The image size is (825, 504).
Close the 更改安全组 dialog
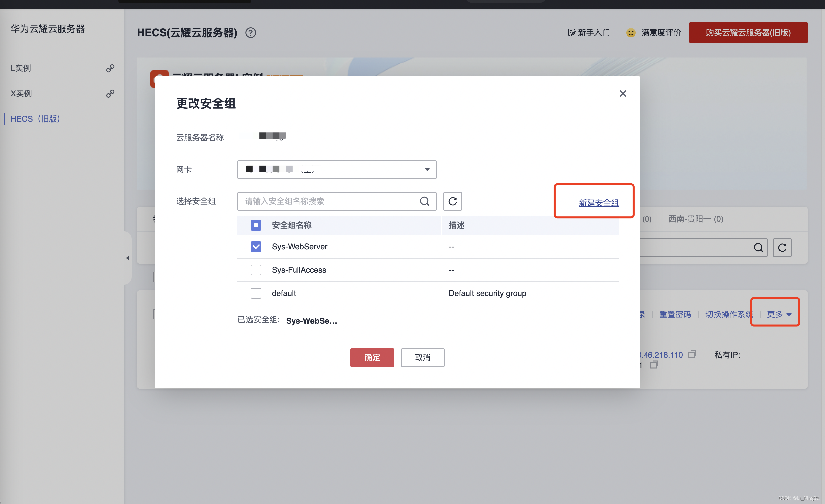623,94
